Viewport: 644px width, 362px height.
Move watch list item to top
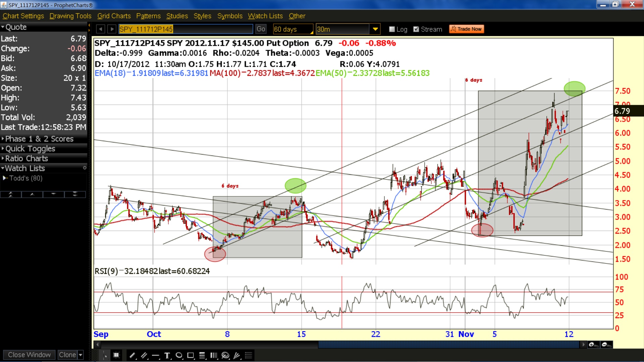pos(11,194)
